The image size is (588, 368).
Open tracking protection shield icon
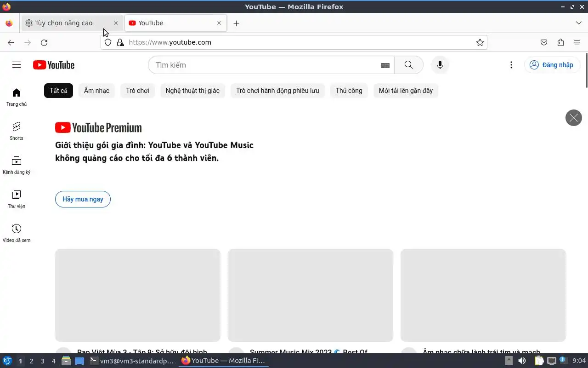(x=108, y=42)
